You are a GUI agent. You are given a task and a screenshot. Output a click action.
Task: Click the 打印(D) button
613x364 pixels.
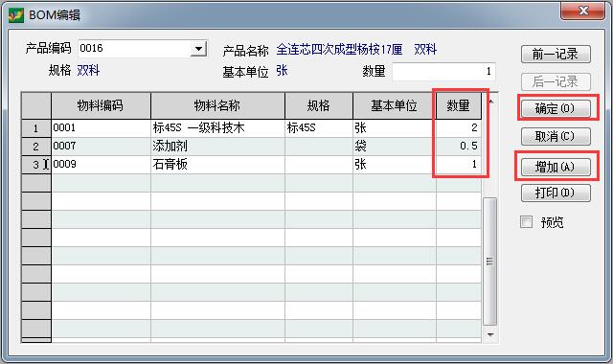click(556, 193)
